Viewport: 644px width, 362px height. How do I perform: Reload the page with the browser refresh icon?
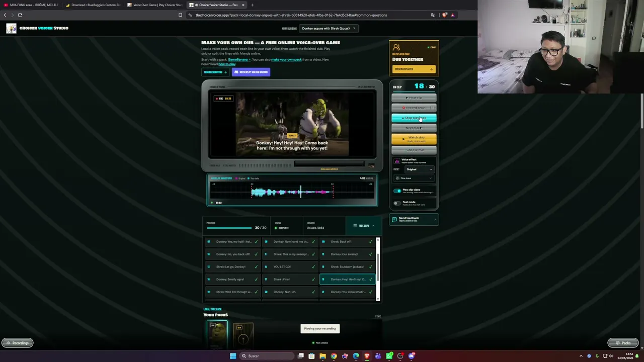pyautogui.click(x=20, y=15)
